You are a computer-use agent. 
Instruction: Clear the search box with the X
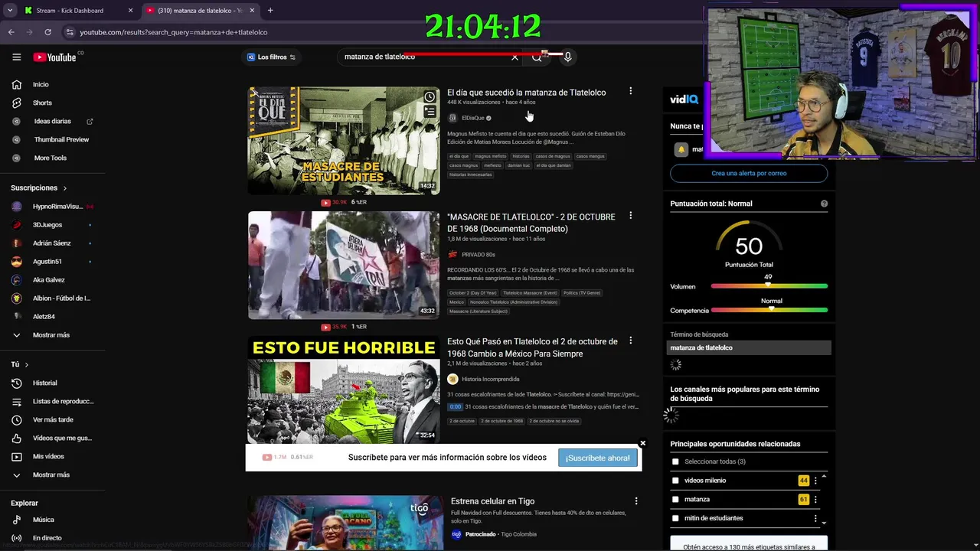[x=514, y=57]
